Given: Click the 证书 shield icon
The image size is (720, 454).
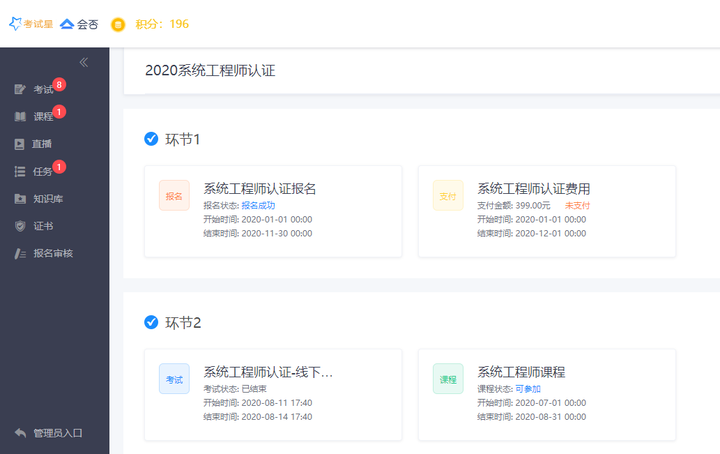Looking at the screenshot, I should click(20, 226).
